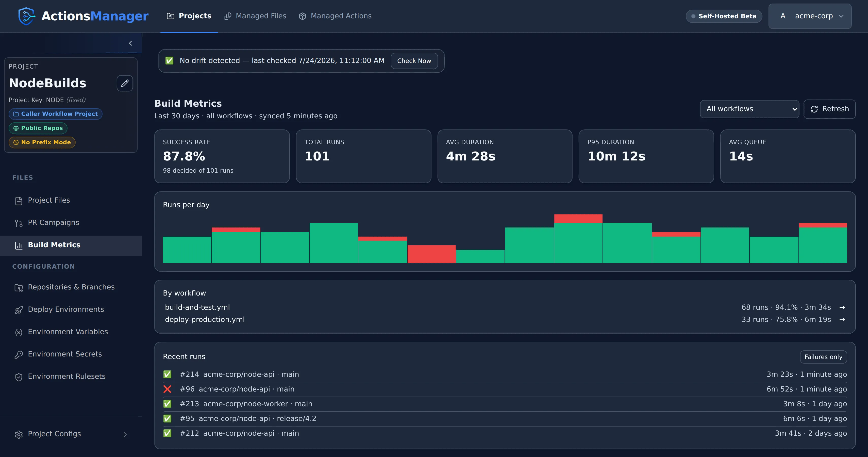Click the Avg Queue 14s card
This screenshot has width=868, height=457.
pos(788,156)
